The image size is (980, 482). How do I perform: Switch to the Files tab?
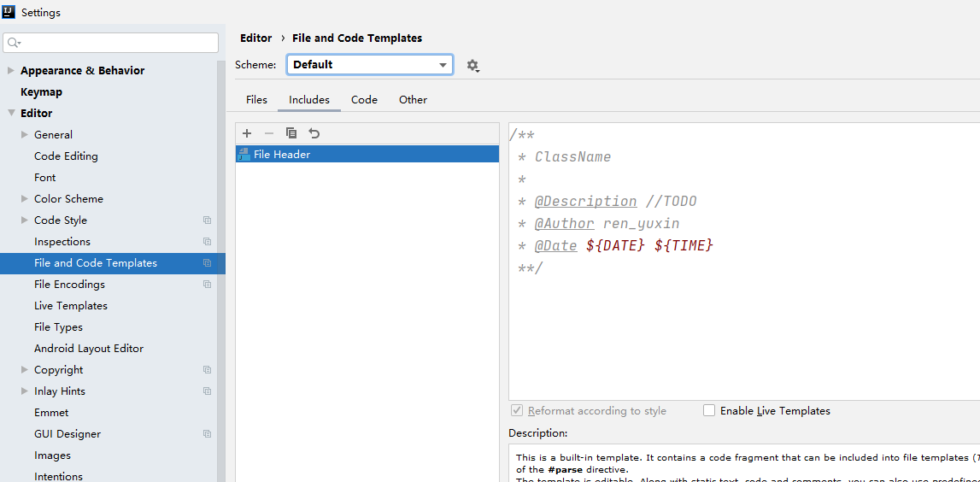256,100
